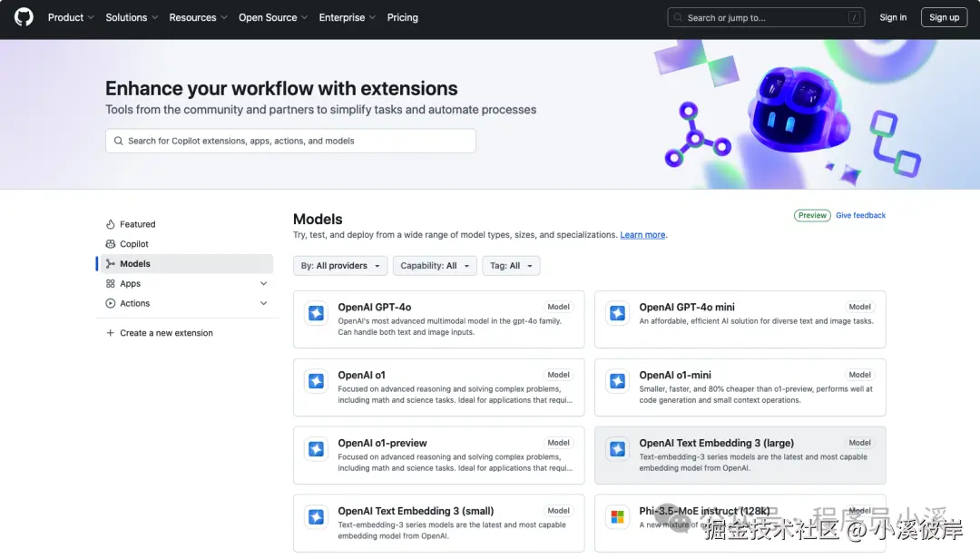Open the Enterprise menu
Viewport: 980px width, 559px height.
(347, 17)
